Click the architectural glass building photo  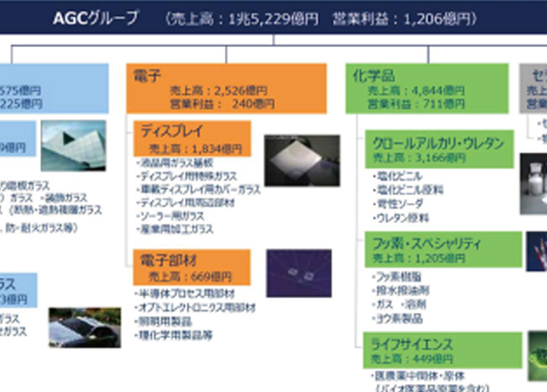pos(73,145)
